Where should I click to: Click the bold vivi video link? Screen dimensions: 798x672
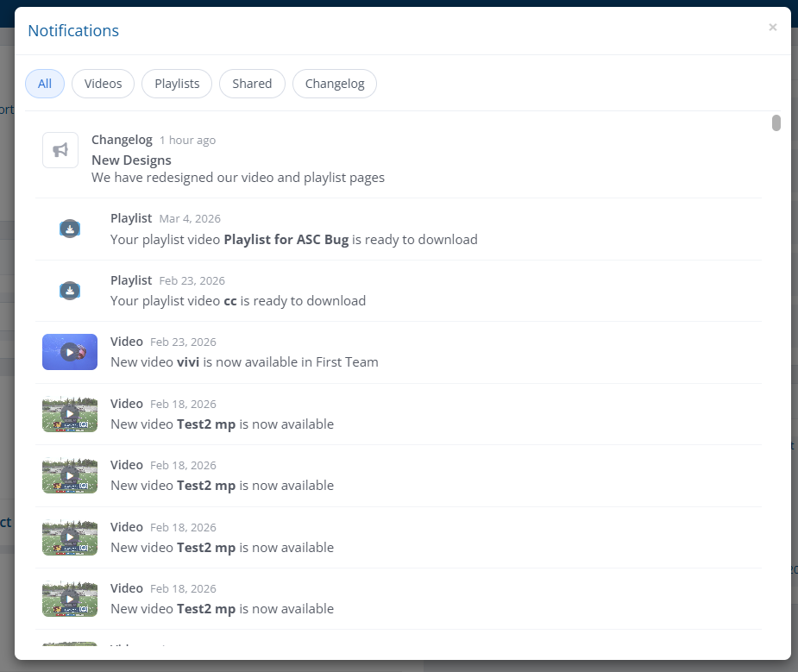pos(188,362)
